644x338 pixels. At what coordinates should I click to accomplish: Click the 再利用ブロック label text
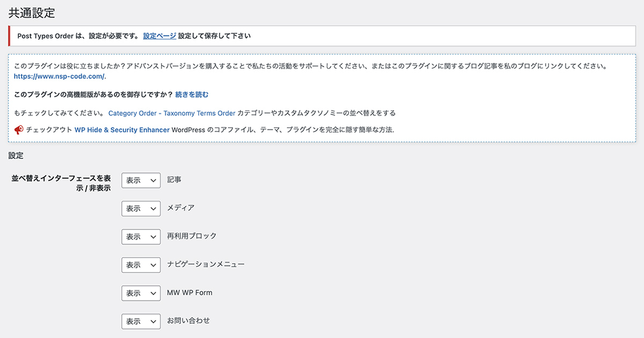(192, 236)
